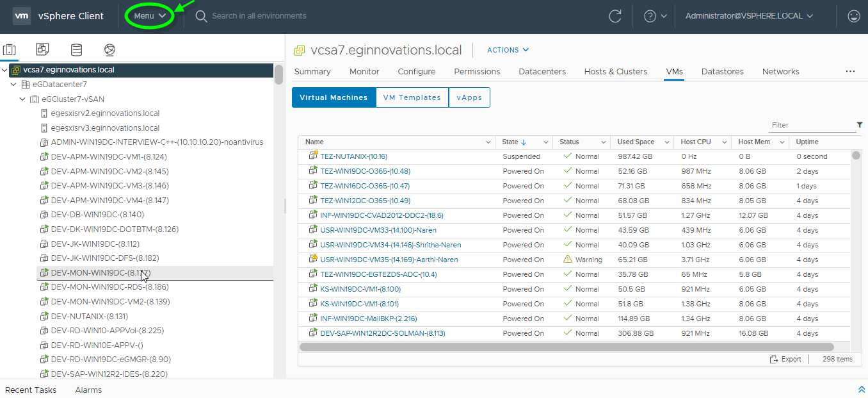This screenshot has width=868, height=398.
Task: Open the Configure tab
Action: point(417,72)
